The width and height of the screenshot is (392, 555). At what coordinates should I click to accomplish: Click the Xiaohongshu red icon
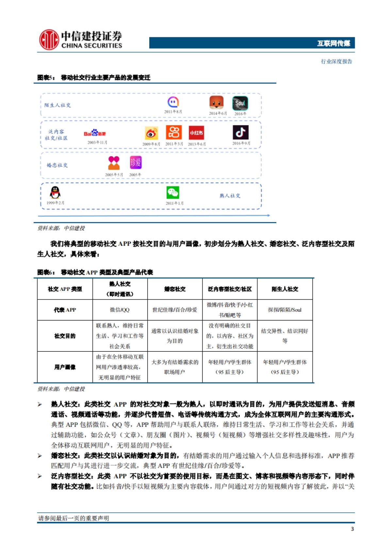coord(196,133)
